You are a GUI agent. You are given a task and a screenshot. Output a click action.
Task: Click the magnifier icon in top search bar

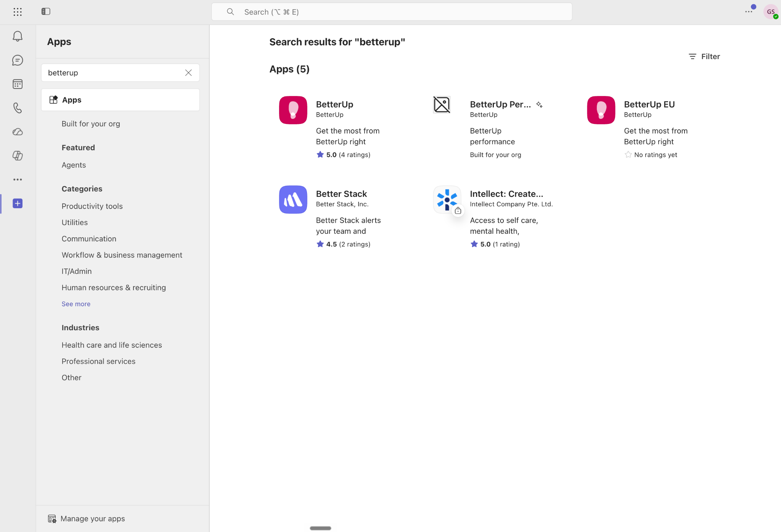tap(230, 12)
